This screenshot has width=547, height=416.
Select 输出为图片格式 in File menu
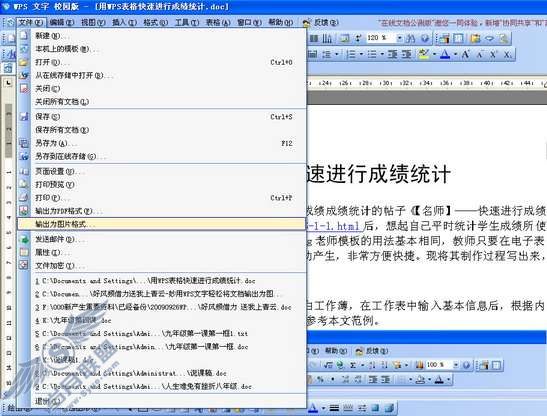pyautogui.click(x=162, y=224)
